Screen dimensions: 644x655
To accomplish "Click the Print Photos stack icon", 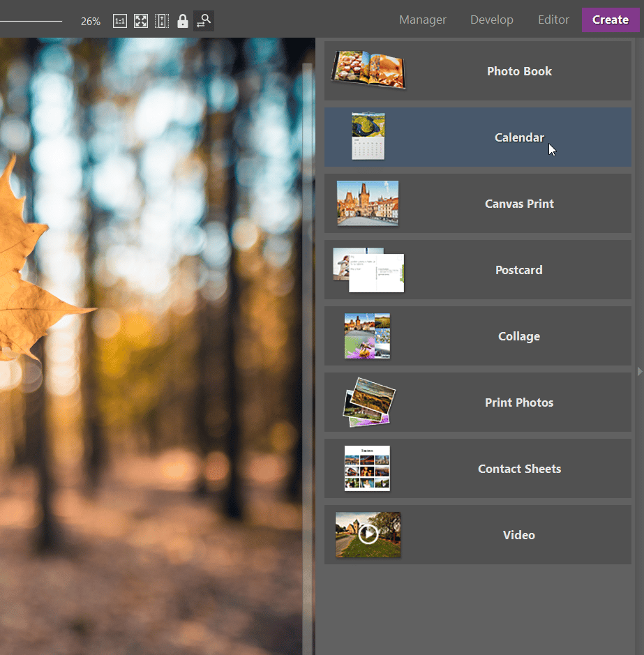I will point(368,402).
